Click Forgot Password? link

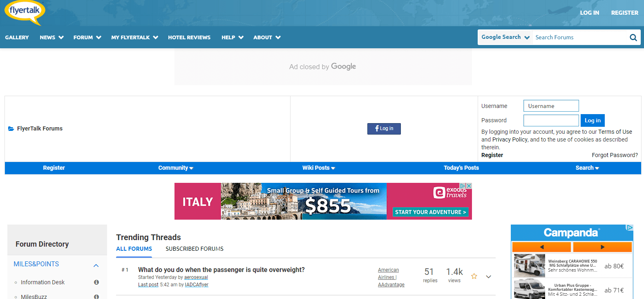point(615,155)
